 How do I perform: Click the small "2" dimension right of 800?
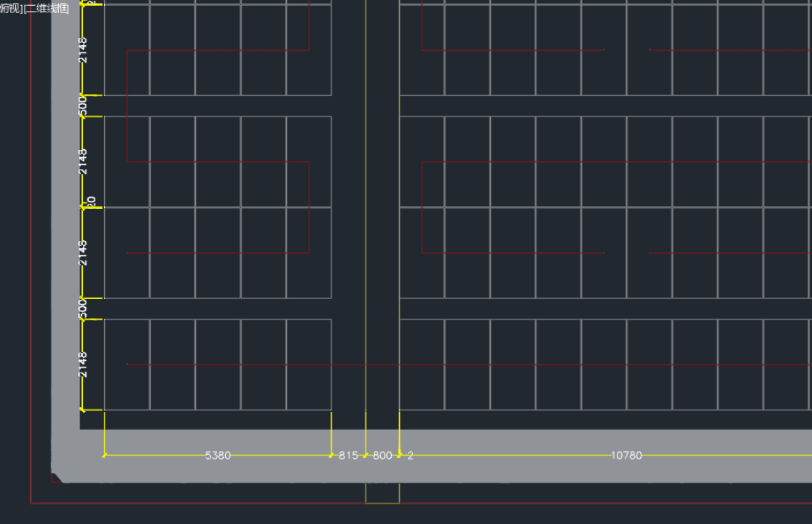(x=410, y=456)
